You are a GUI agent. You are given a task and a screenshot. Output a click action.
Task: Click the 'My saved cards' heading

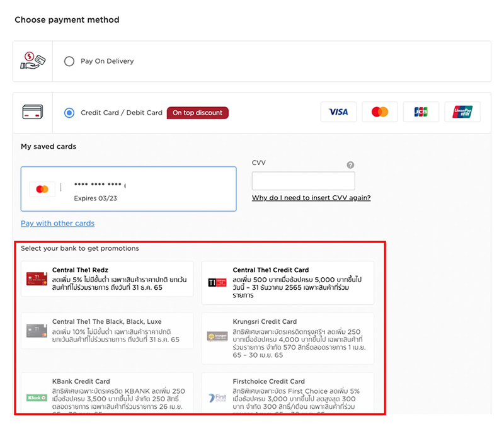click(49, 147)
